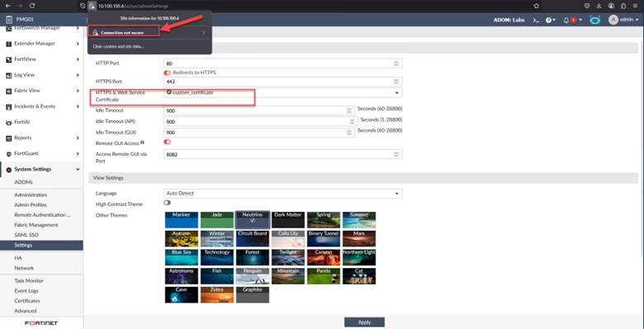This screenshot has height=329, width=644.
Task: Toggle Redirects to HTTPS switch
Action: click(x=167, y=73)
